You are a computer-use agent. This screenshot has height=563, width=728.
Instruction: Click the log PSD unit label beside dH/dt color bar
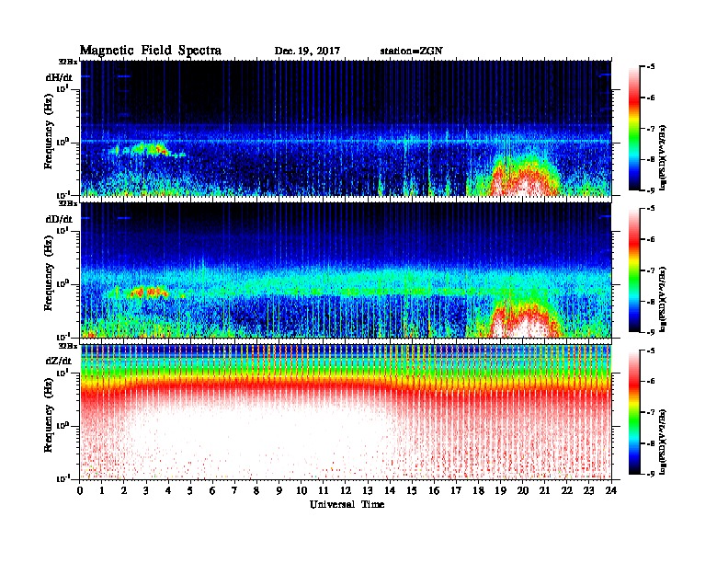663,156
